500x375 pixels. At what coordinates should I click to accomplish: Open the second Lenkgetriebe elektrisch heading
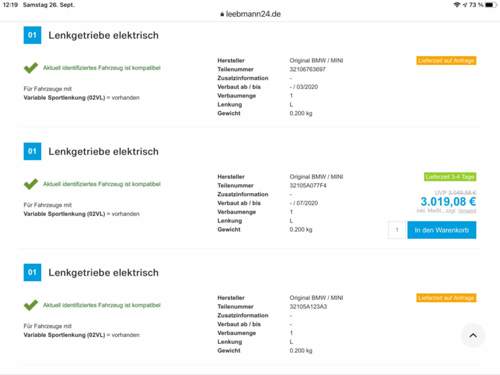[x=103, y=152]
